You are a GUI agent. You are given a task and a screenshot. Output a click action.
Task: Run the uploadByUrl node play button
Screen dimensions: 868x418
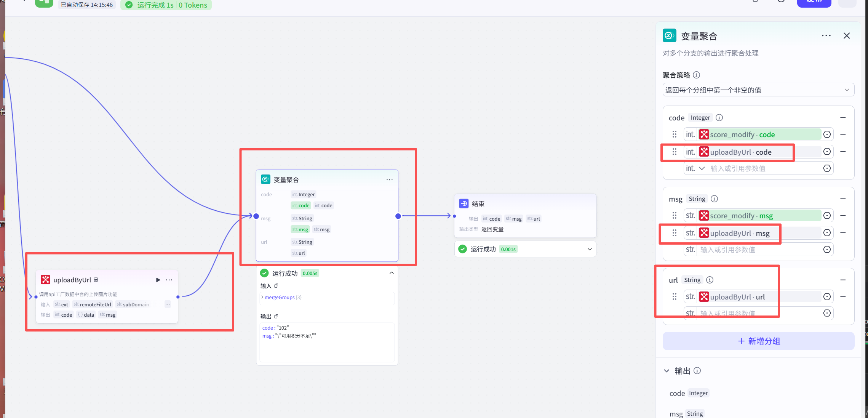[x=158, y=280]
